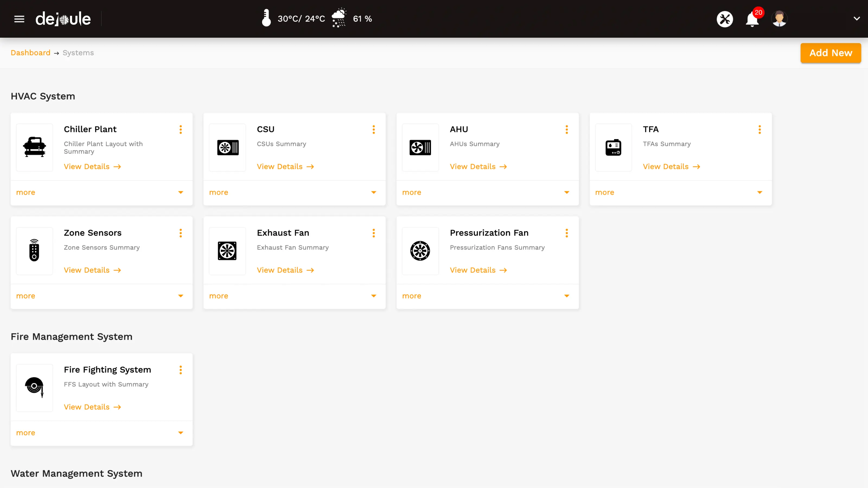Open the kebab menu on AHU card
868x488 pixels.
pyautogui.click(x=566, y=130)
